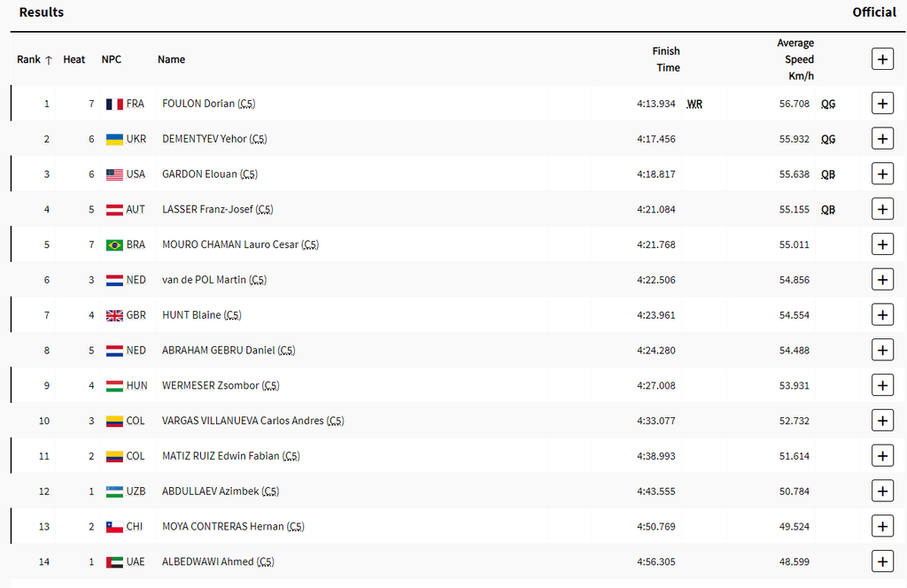Click the QG label for FOULON Dorian

click(x=828, y=104)
